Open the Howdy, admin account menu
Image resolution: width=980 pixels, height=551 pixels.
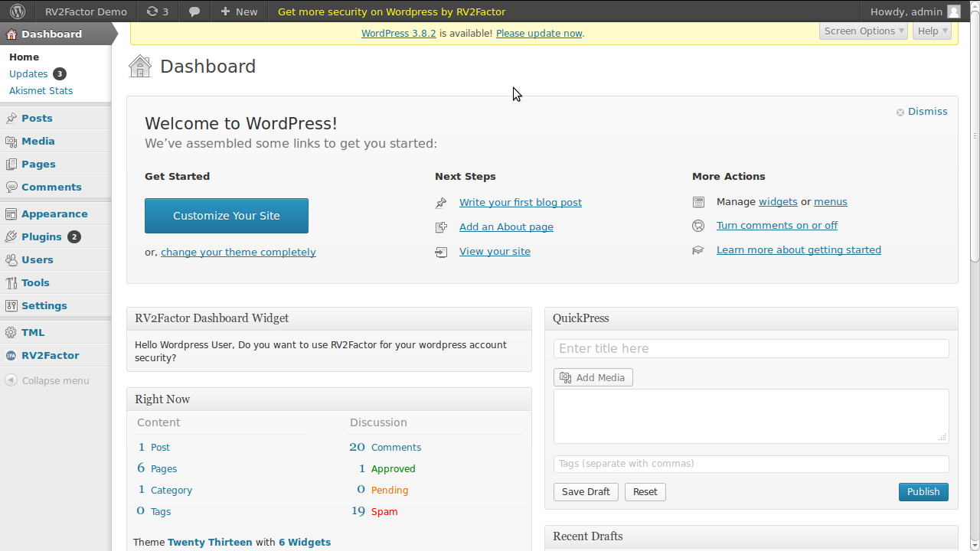coord(915,11)
